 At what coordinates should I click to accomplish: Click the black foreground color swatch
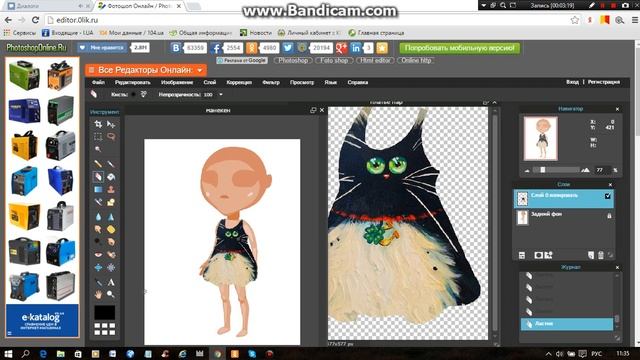[104, 313]
